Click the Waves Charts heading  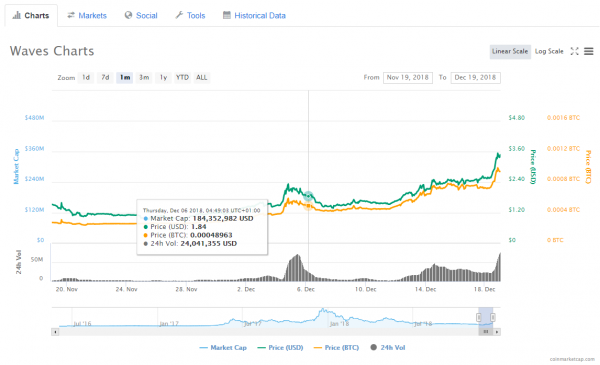tap(52, 51)
